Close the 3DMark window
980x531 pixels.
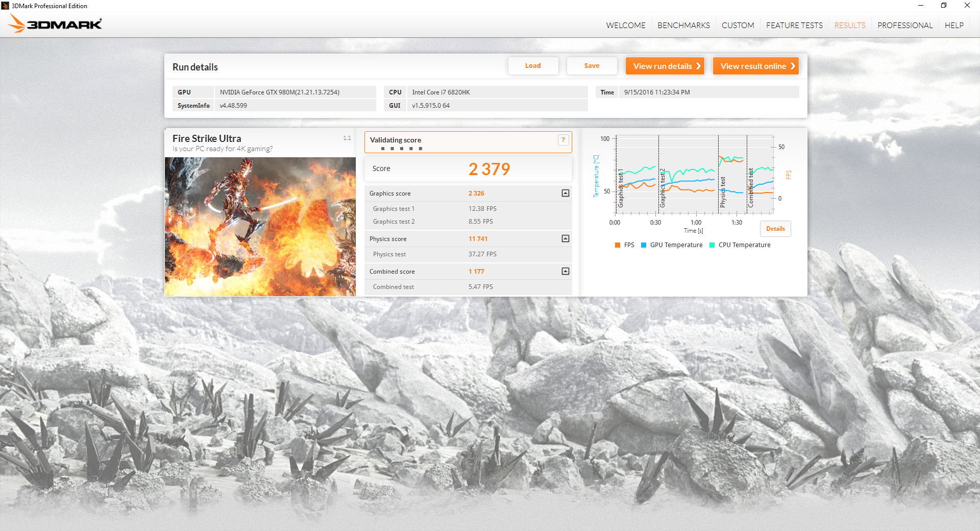pos(967,6)
